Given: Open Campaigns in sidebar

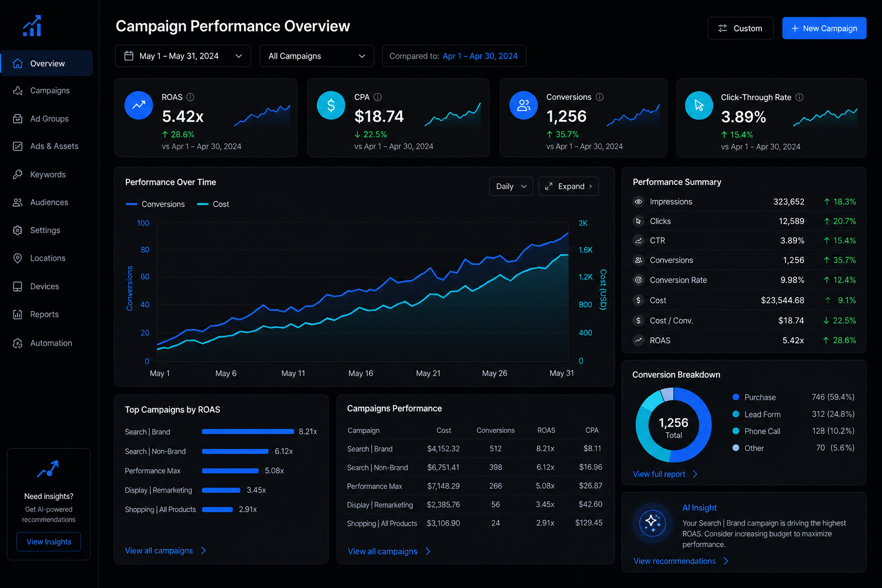Looking at the screenshot, I should tap(47, 91).
